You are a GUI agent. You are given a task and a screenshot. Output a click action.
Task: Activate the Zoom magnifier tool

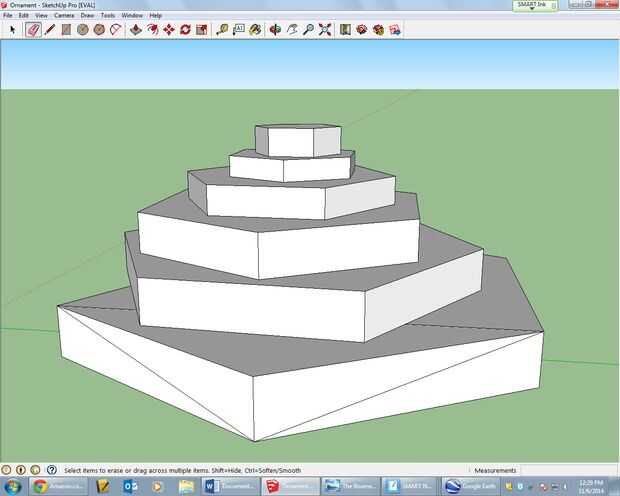click(x=308, y=30)
